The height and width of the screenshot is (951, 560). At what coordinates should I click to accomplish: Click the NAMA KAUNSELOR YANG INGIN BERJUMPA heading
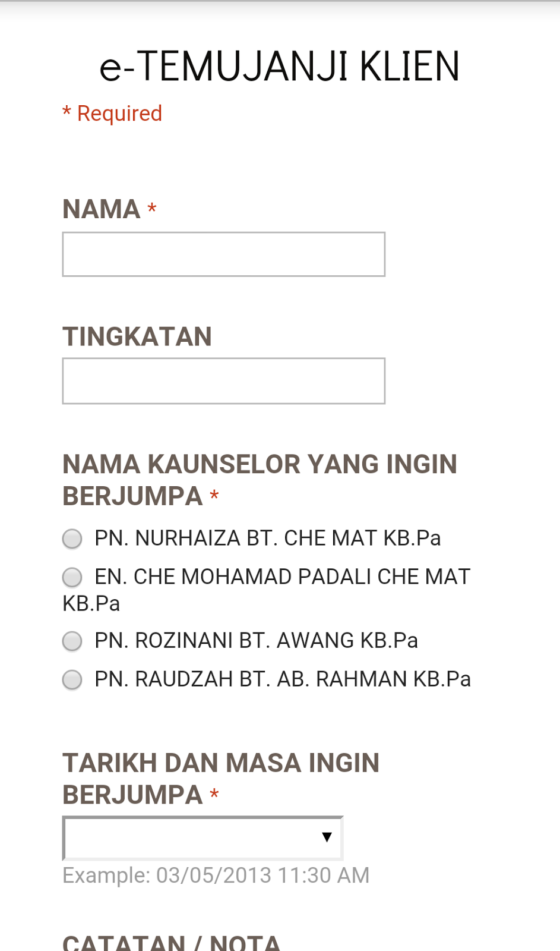[x=260, y=480]
